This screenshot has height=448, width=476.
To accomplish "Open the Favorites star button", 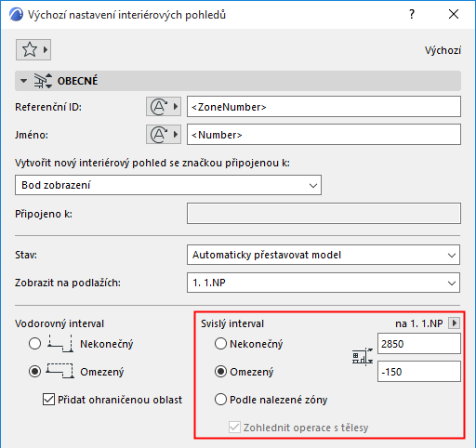I will tap(33, 49).
